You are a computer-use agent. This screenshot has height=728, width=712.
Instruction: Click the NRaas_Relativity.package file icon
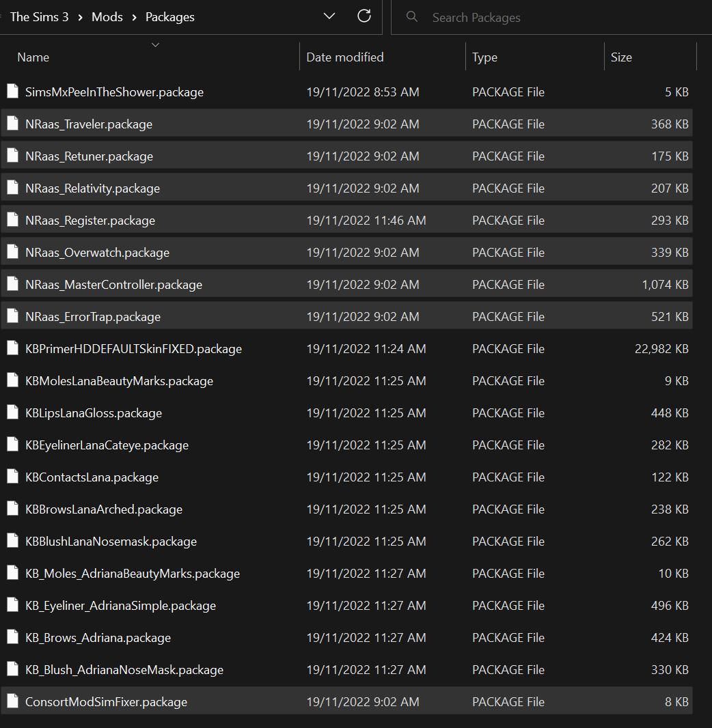pos(12,188)
